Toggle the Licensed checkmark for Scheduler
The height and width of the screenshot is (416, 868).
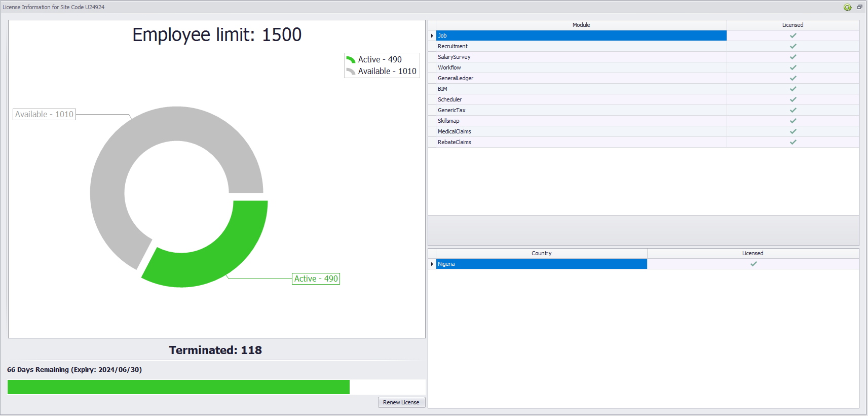[x=793, y=99]
